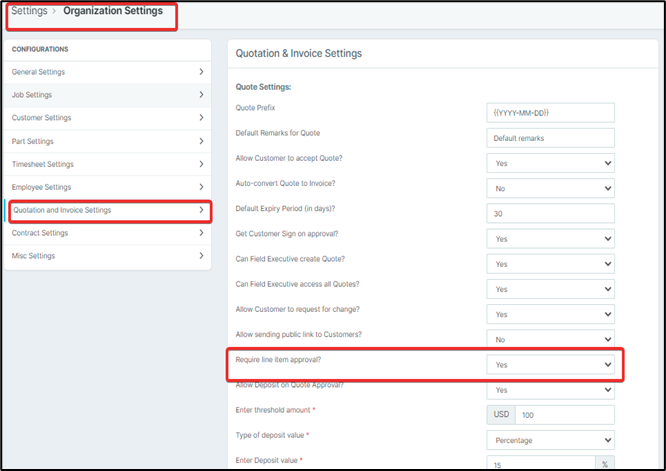The height and width of the screenshot is (471, 666).
Task: Open Allow Customer to accept Quote dropdown
Action: tap(550, 162)
